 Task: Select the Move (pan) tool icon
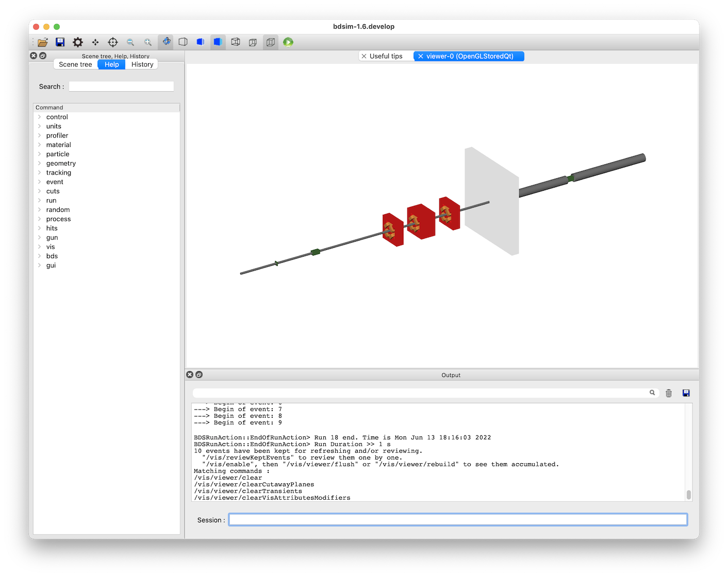click(x=95, y=42)
